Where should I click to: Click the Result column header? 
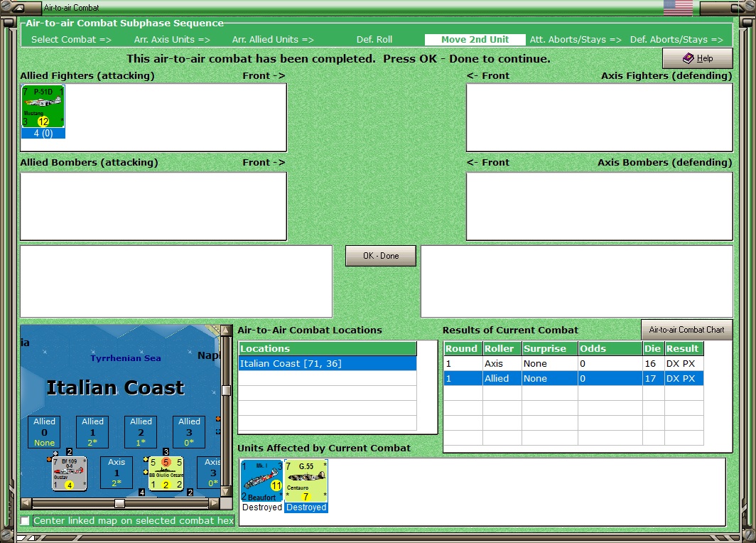(684, 349)
